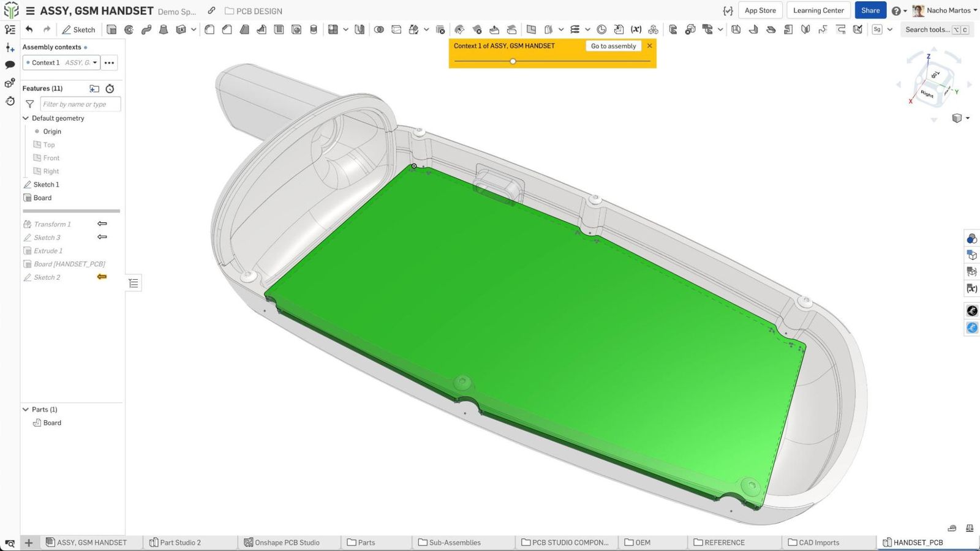Select the Revolve tool icon

[x=129, y=29]
